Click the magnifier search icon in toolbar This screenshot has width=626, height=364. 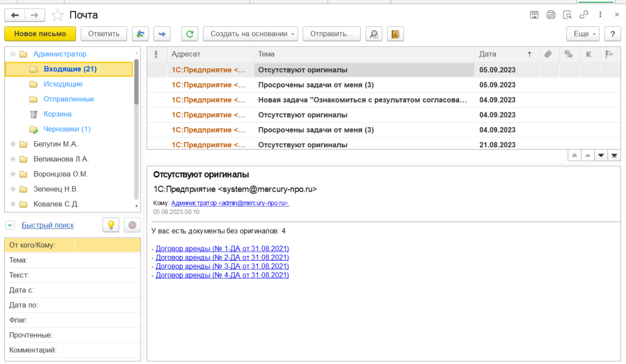[374, 34]
